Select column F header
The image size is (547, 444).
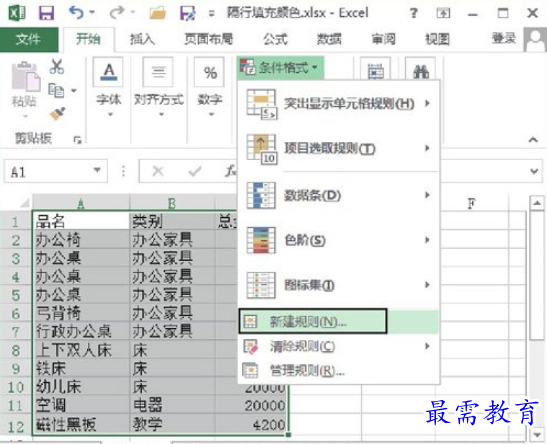tap(471, 203)
